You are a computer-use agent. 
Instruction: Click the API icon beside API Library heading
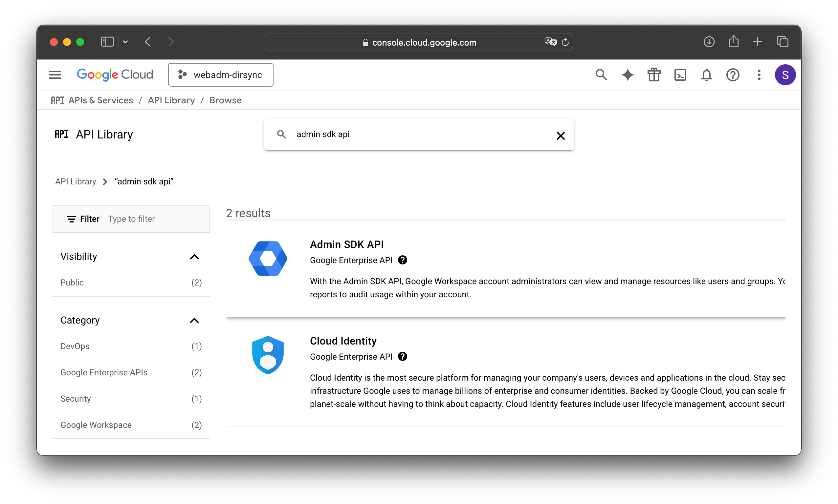(61, 134)
